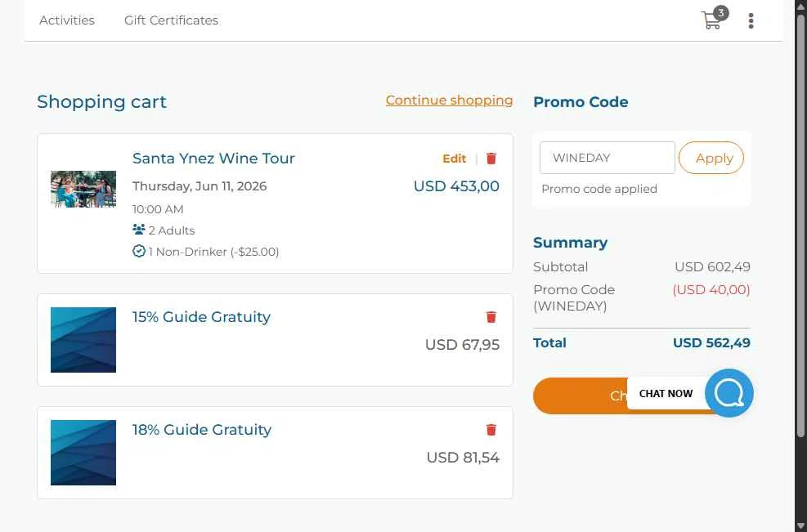807x532 pixels.
Task: Click the Non-Drinker checkmark badge icon
Action: click(138, 251)
